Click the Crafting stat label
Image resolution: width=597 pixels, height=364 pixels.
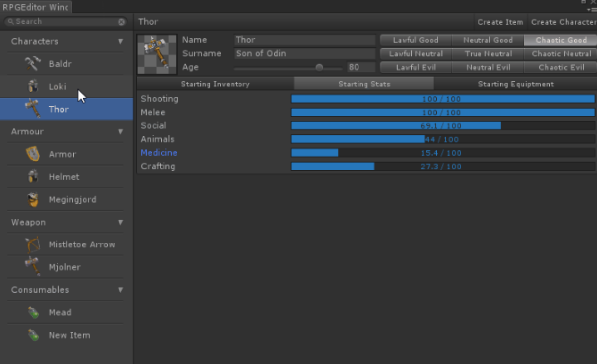coord(158,166)
